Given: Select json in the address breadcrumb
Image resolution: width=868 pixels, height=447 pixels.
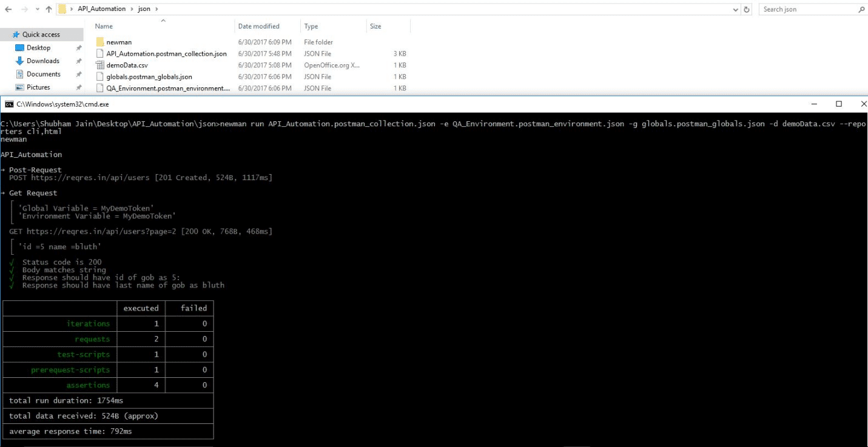Looking at the screenshot, I should click(x=144, y=9).
